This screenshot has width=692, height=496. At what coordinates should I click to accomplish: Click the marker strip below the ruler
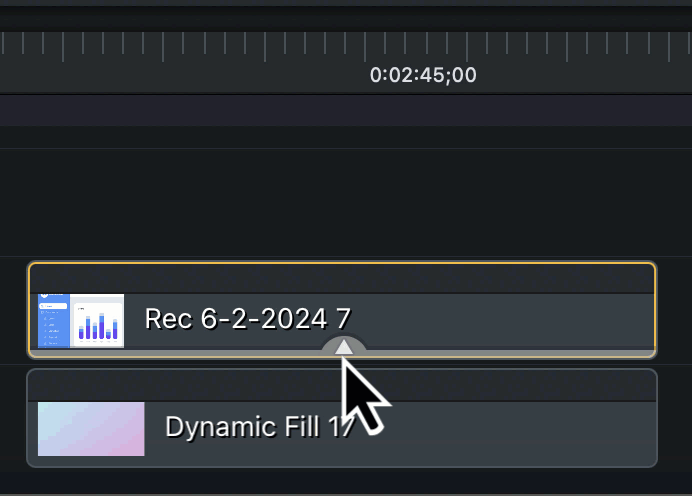pos(346,110)
